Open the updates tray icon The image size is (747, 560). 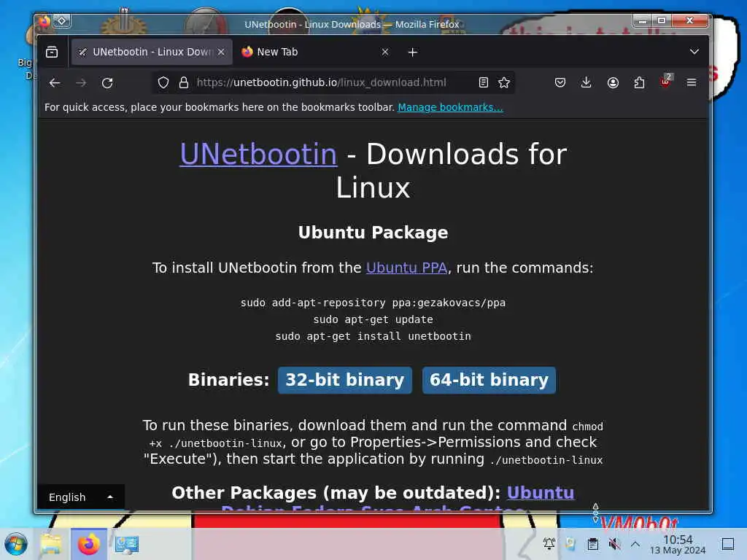point(570,544)
